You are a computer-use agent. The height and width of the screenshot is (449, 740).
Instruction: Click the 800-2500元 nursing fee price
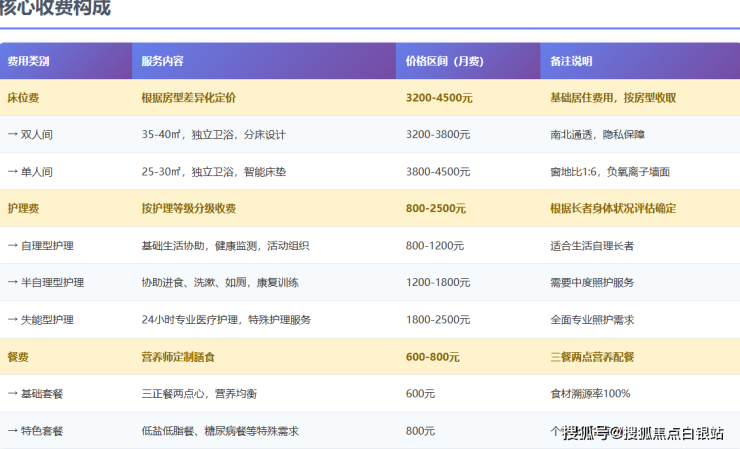(x=436, y=209)
